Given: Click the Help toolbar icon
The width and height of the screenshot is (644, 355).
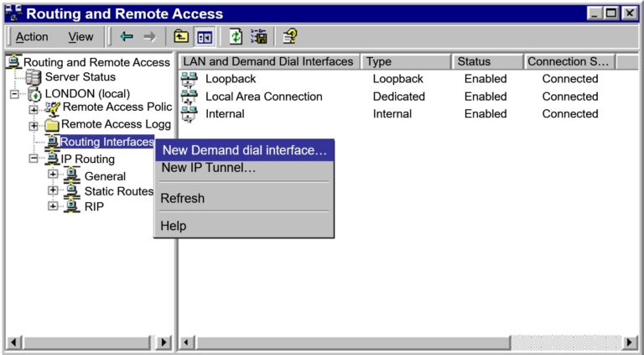Looking at the screenshot, I should (290, 36).
